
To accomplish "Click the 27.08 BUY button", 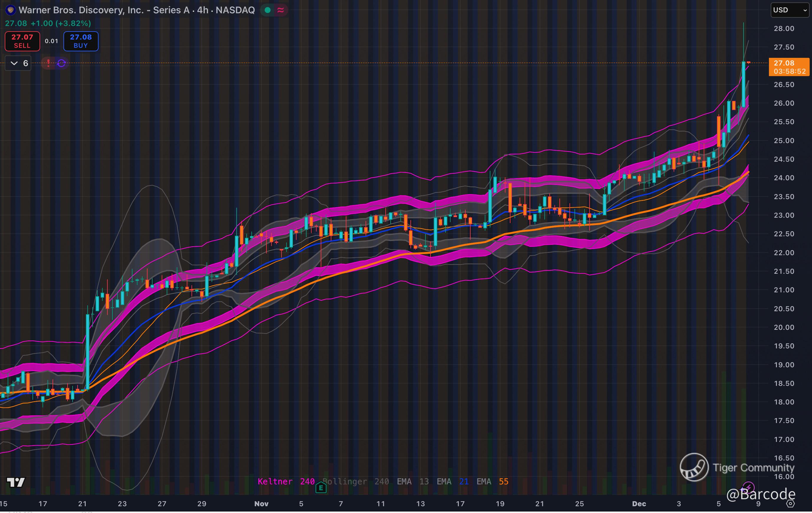I will [81, 41].
